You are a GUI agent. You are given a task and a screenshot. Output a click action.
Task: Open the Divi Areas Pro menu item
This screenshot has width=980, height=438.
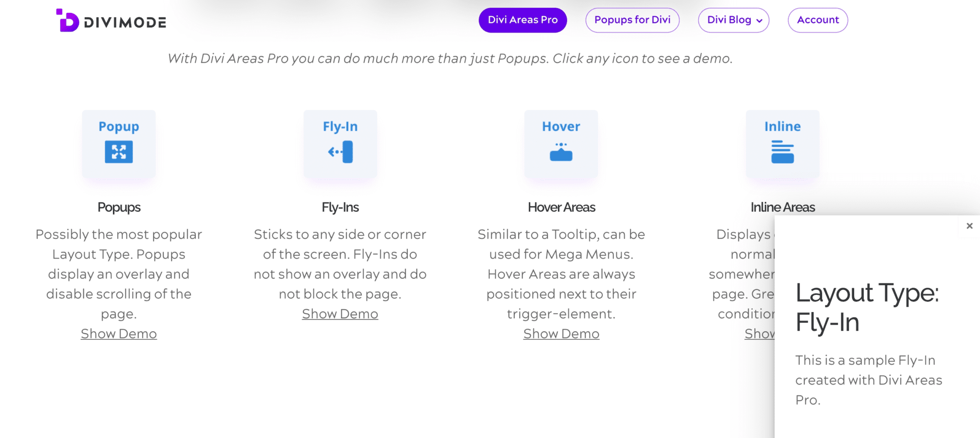[523, 20]
